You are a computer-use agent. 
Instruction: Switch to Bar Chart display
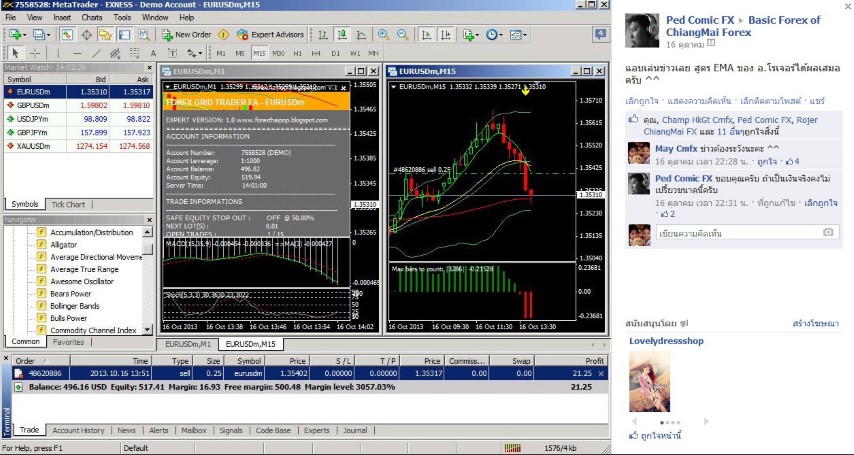pos(323,34)
